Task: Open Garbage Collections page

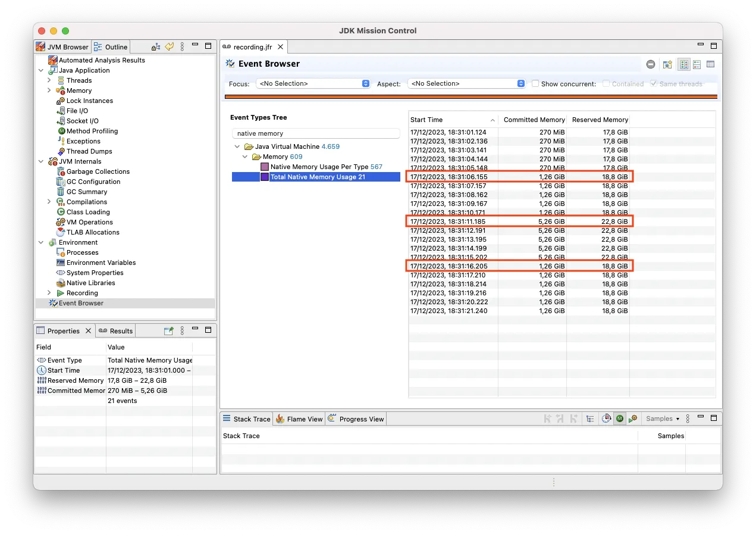Action: 98,171
